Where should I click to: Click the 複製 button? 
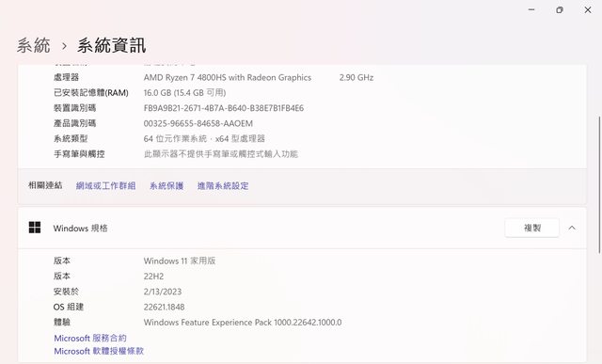(x=531, y=228)
